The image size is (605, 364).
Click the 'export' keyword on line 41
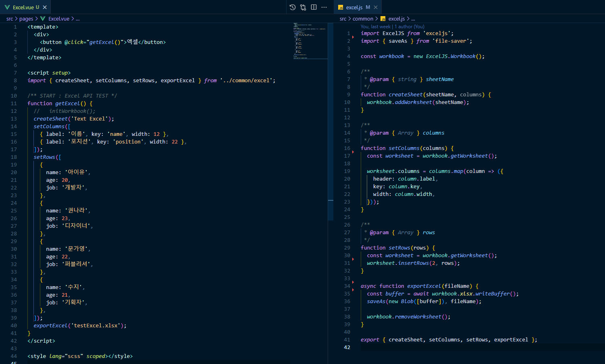coord(370,340)
